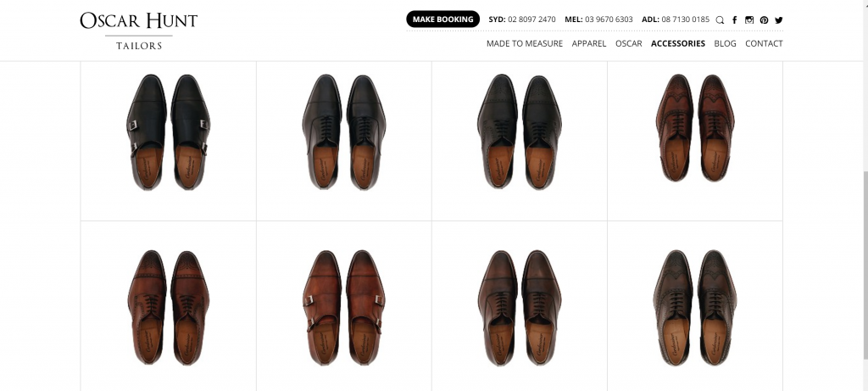This screenshot has height=391, width=868.
Task: Open the Oscar menu item
Action: (629, 43)
